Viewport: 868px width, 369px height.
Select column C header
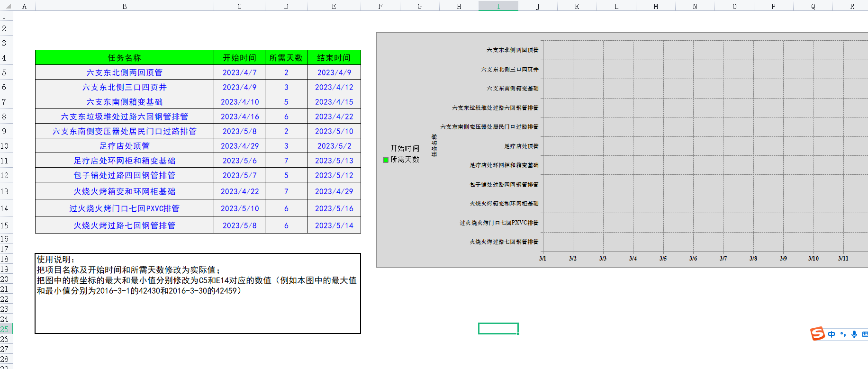pyautogui.click(x=239, y=6)
